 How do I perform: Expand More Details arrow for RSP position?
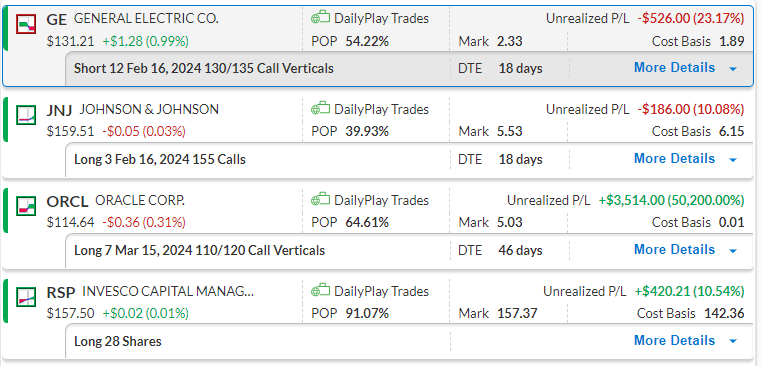point(733,341)
